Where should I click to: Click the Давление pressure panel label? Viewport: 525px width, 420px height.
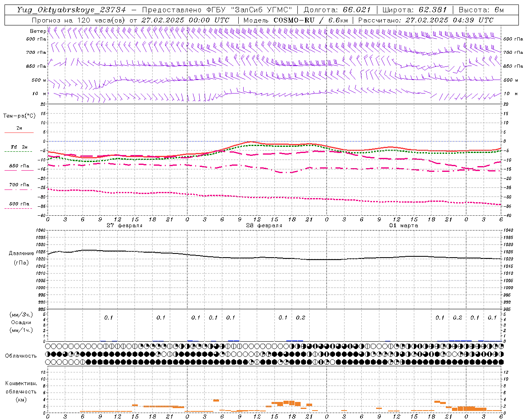(x=21, y=253)
